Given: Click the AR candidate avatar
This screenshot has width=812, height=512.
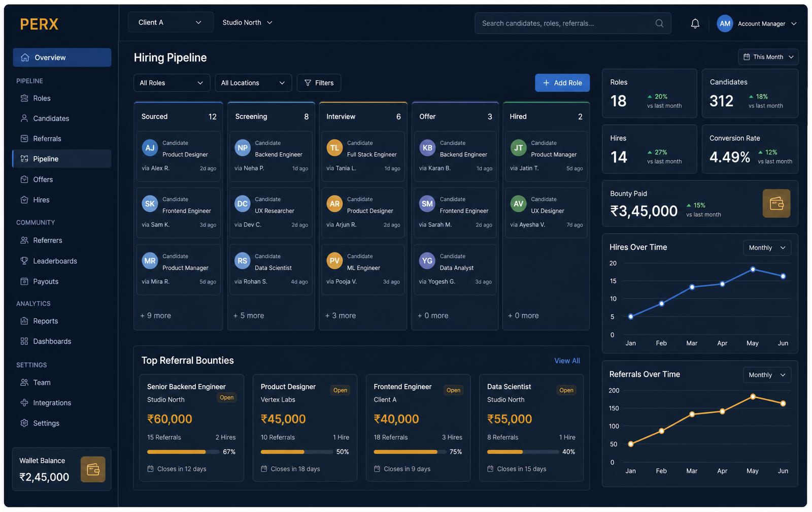Looking at the screenshot, I should point(334,204).
